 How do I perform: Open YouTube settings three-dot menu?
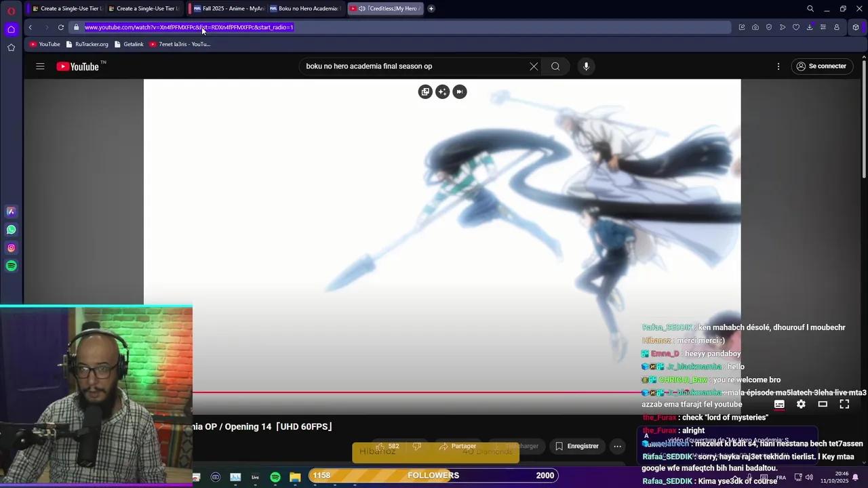pyautogui.click(x=778, y=66)
